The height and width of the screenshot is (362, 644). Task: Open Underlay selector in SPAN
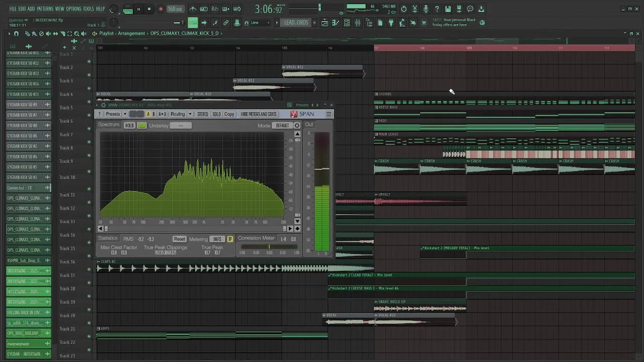(x=181, y=125)
